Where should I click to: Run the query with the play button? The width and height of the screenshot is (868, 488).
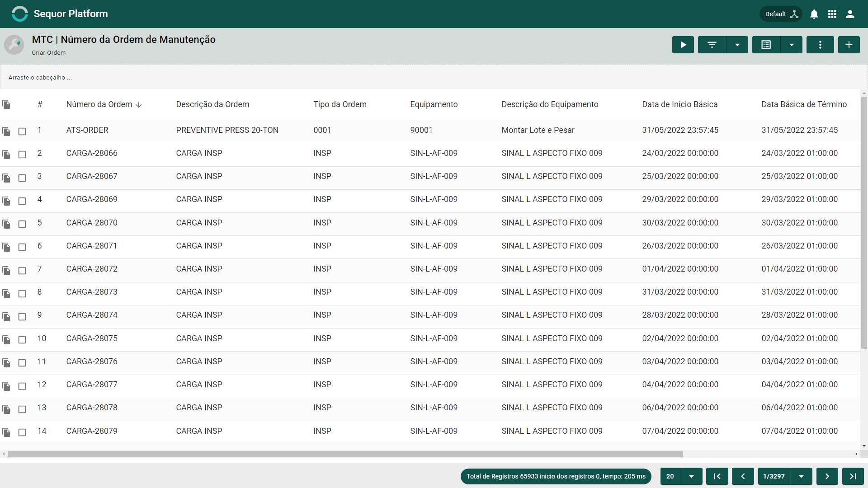683,45
